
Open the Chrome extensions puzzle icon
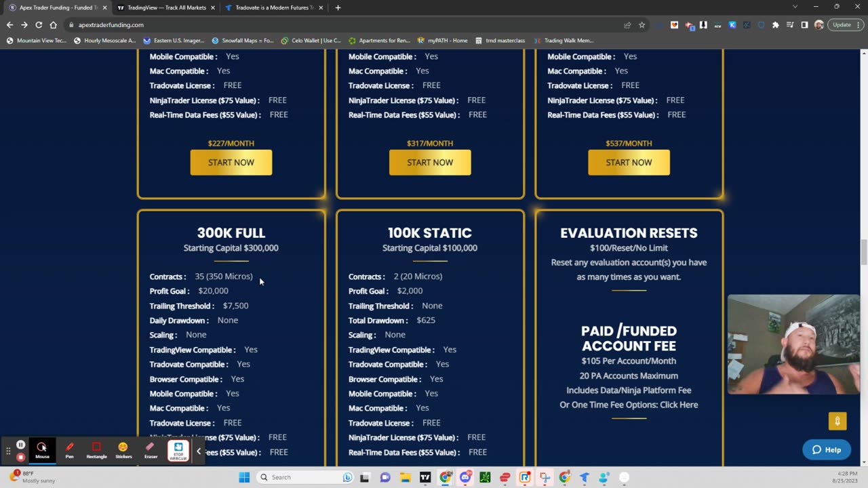click(x=776, y=25)
